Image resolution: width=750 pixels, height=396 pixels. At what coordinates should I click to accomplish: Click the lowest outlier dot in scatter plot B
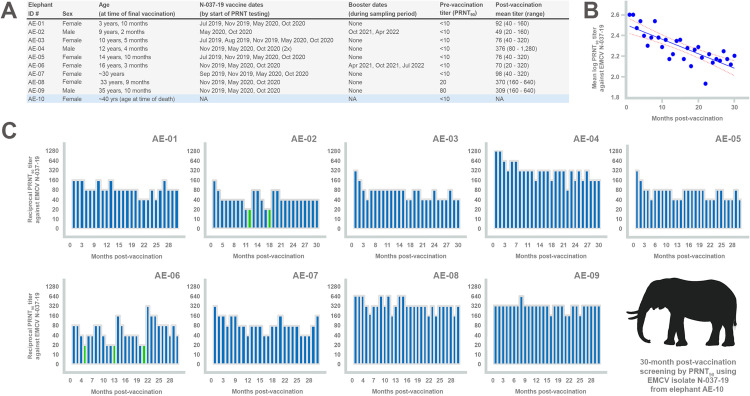click(706, 84)
